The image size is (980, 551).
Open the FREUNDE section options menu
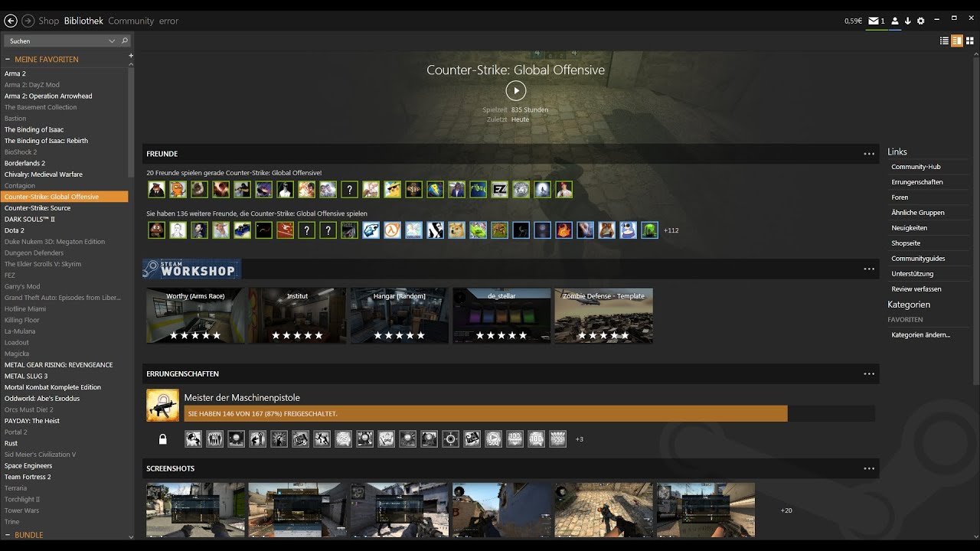[869, 154]
